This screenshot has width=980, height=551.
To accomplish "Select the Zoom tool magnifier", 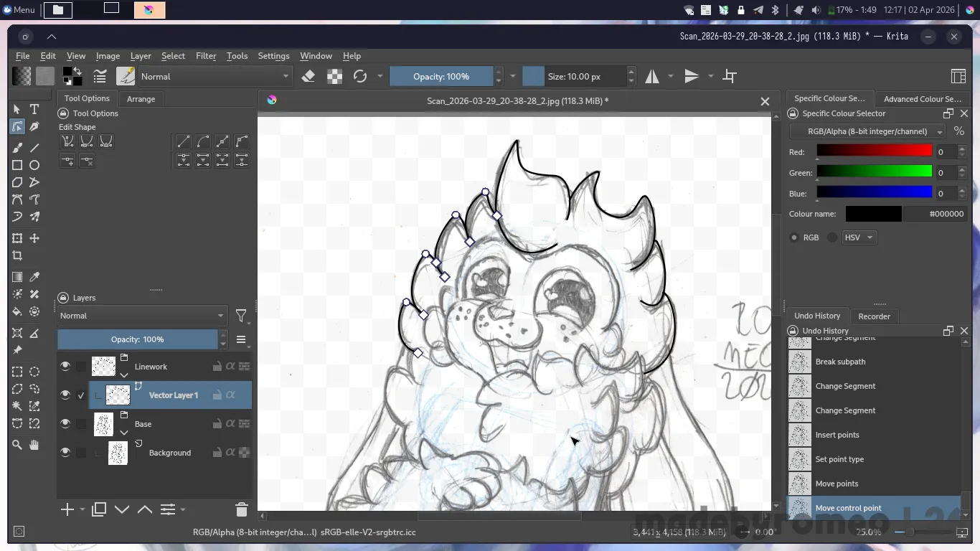I will pyautogui.click(x=17, y=445).
